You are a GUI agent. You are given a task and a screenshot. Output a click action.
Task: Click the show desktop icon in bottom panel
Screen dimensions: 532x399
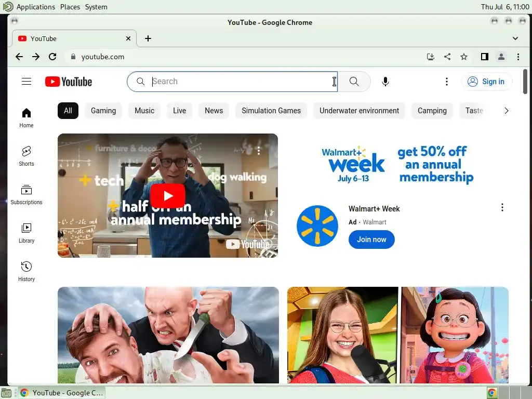pyautogui.click(x=6, y=393)
